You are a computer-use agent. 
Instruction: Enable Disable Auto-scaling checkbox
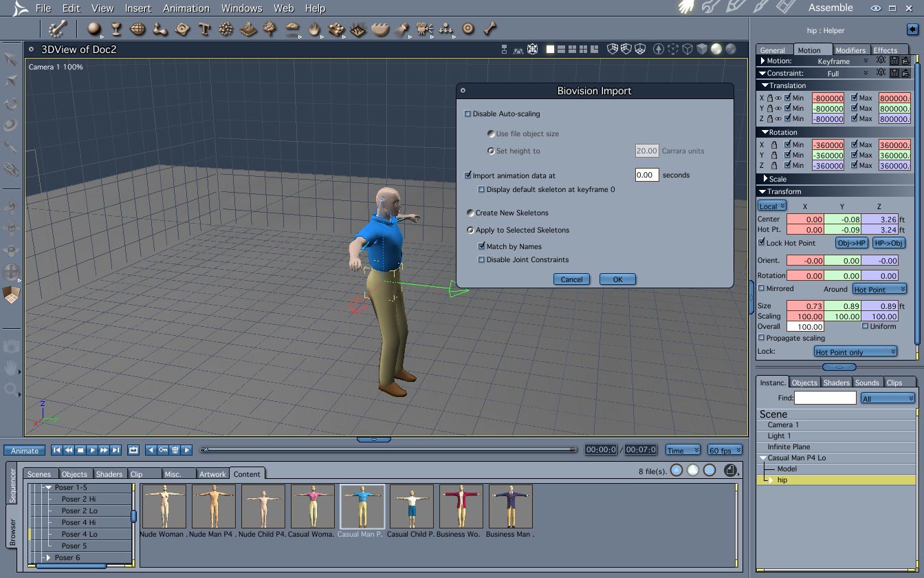[x=468, y=114]
